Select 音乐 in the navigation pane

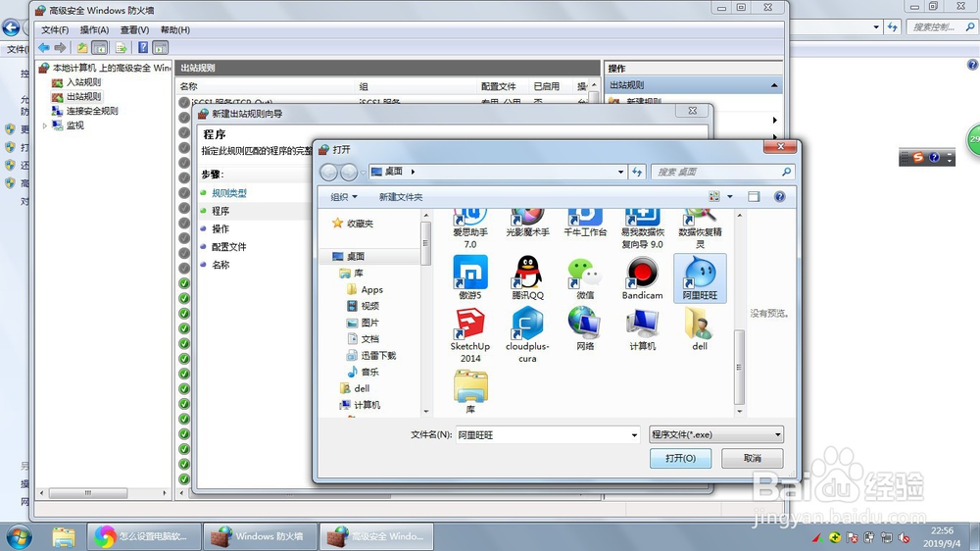click(370, 373)
